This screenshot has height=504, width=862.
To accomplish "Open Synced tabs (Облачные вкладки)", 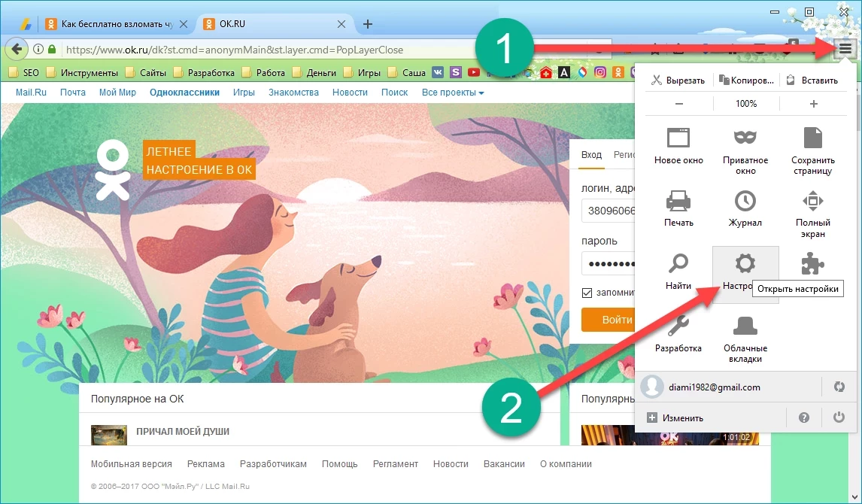I will (745, 327).
